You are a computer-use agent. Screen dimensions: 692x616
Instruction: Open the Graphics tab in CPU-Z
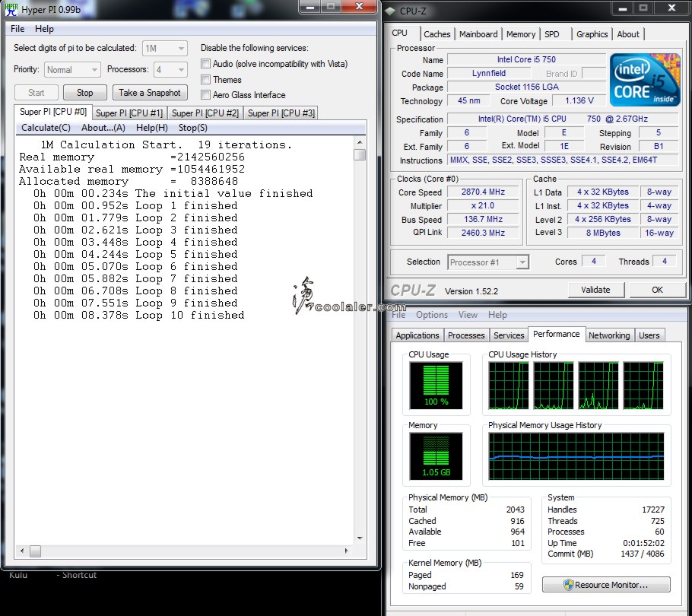pos(592,34)
